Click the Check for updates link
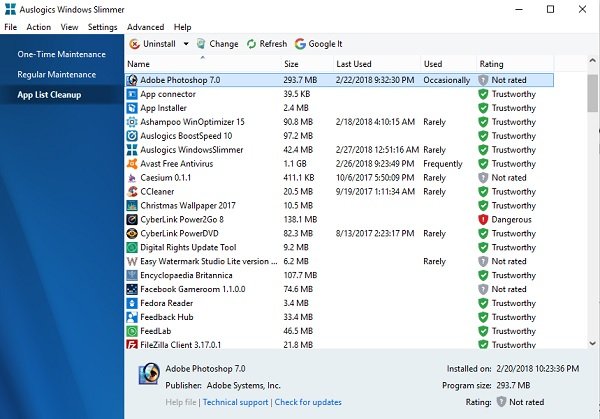600x419 pixels. (307, 402)
